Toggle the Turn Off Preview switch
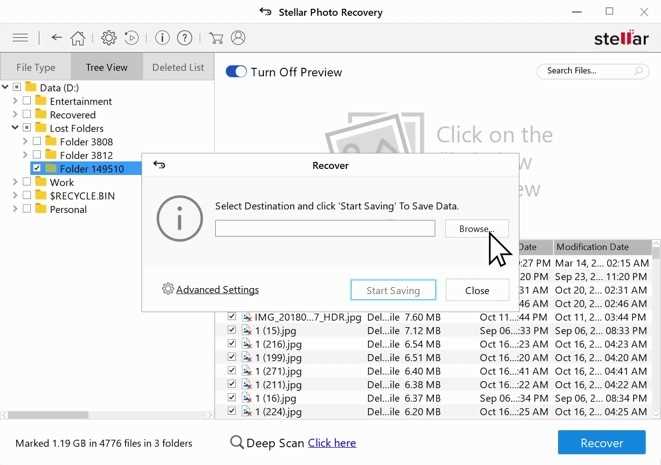 236,72
